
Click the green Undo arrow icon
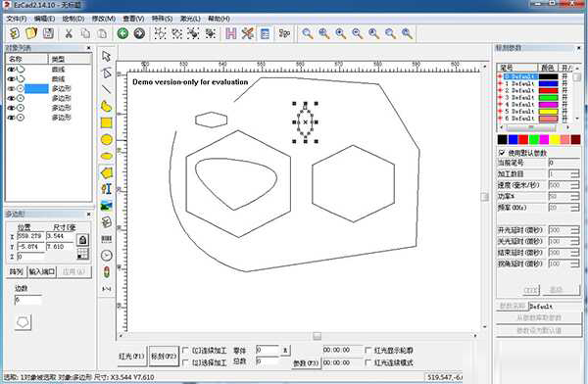point(122,33)
